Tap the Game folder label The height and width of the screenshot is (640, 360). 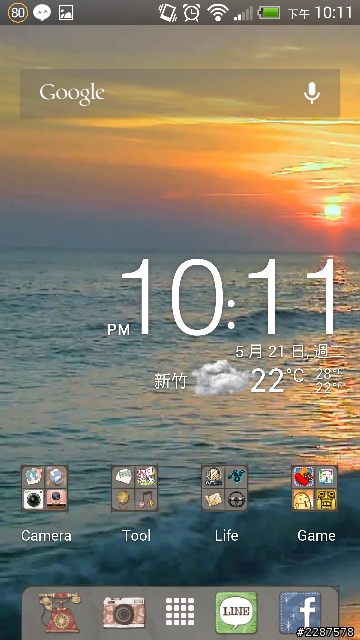click(x=316, y=536)
